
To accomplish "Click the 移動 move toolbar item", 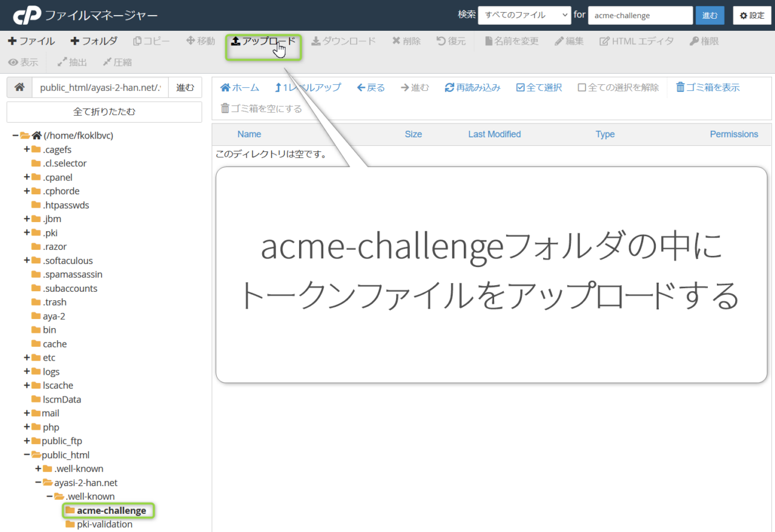I will [200, 41].
